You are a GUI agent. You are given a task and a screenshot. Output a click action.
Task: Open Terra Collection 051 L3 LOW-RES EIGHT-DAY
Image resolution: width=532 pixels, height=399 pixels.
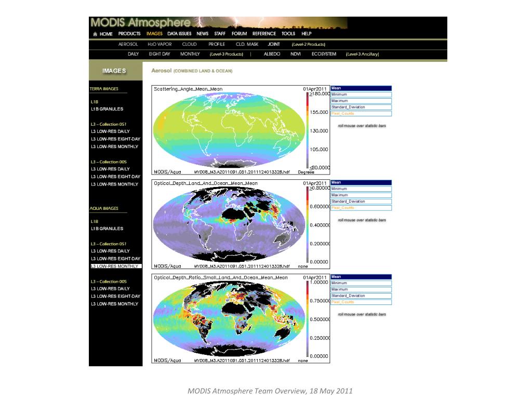tap(115, 139)
